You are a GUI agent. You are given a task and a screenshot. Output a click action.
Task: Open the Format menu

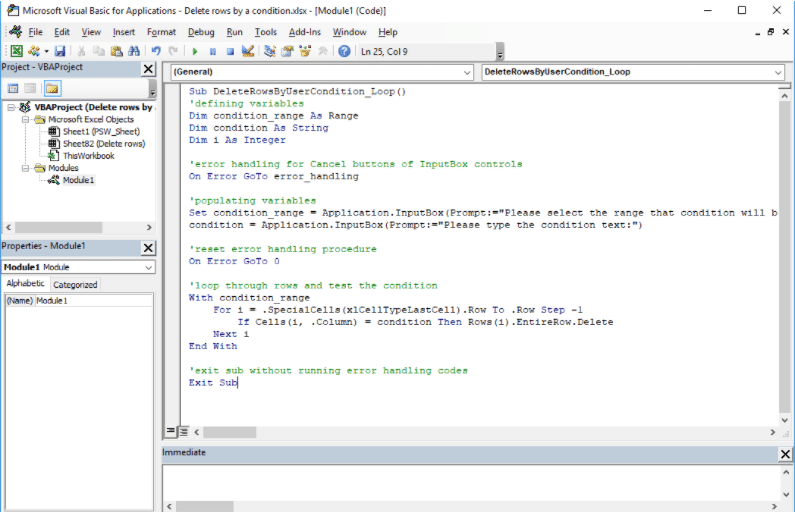click(161, 32)
